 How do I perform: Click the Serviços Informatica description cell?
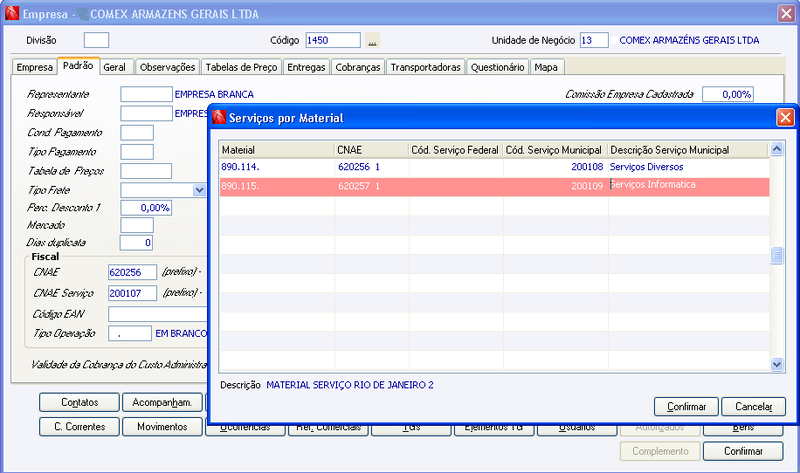(689, 186)
